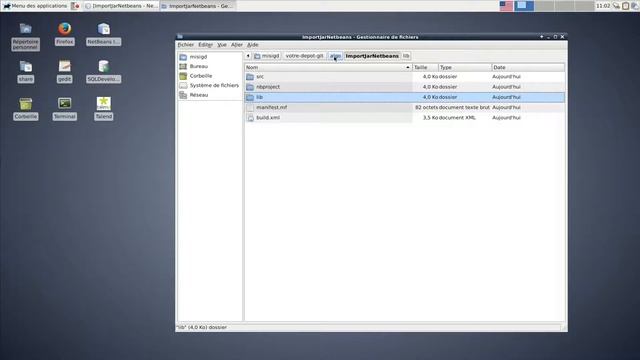Open the Aide menu
This screenshot has width=640, height=360.
pos(253,44)
